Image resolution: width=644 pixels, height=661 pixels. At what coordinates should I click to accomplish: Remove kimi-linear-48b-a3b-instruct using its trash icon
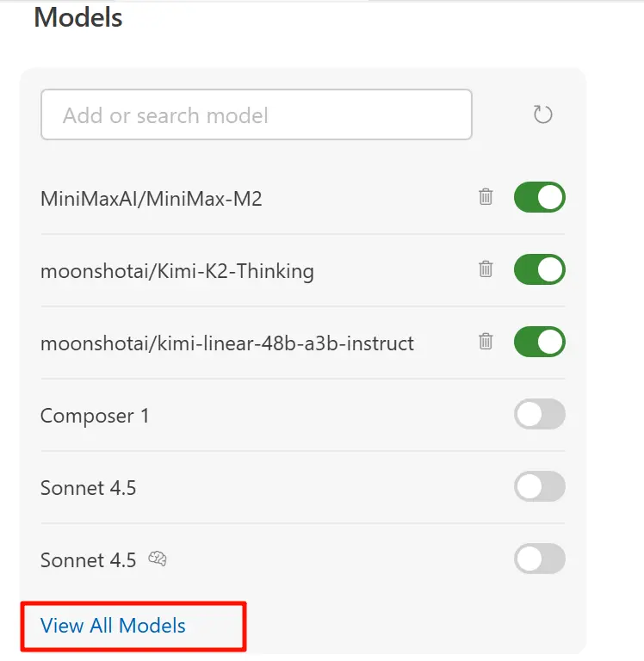tap(486, 342)
